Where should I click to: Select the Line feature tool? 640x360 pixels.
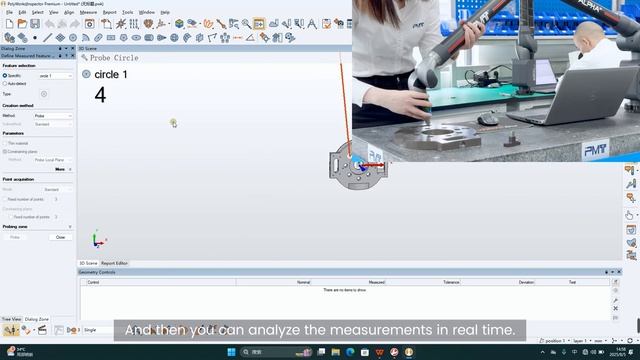[47, 38]
